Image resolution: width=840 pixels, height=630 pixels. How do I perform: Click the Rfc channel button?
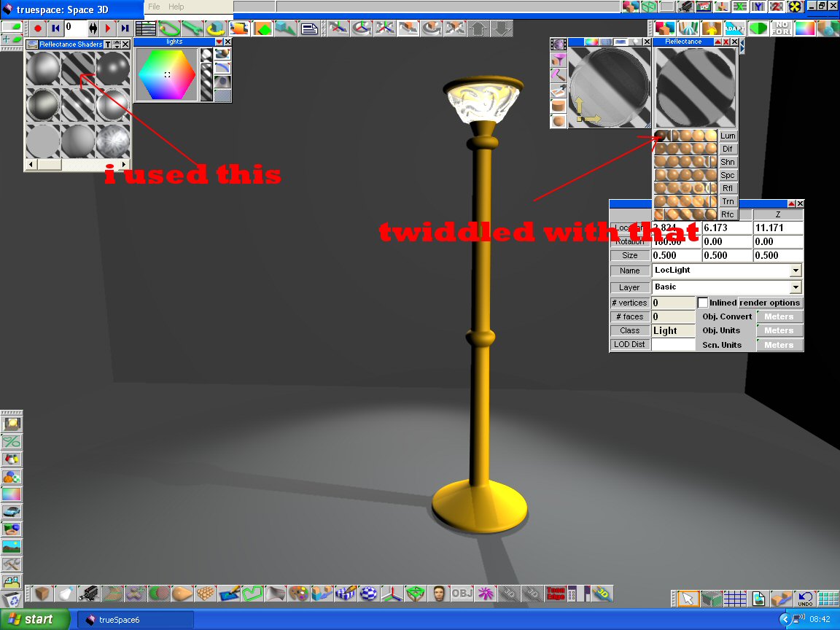point(728,214)
